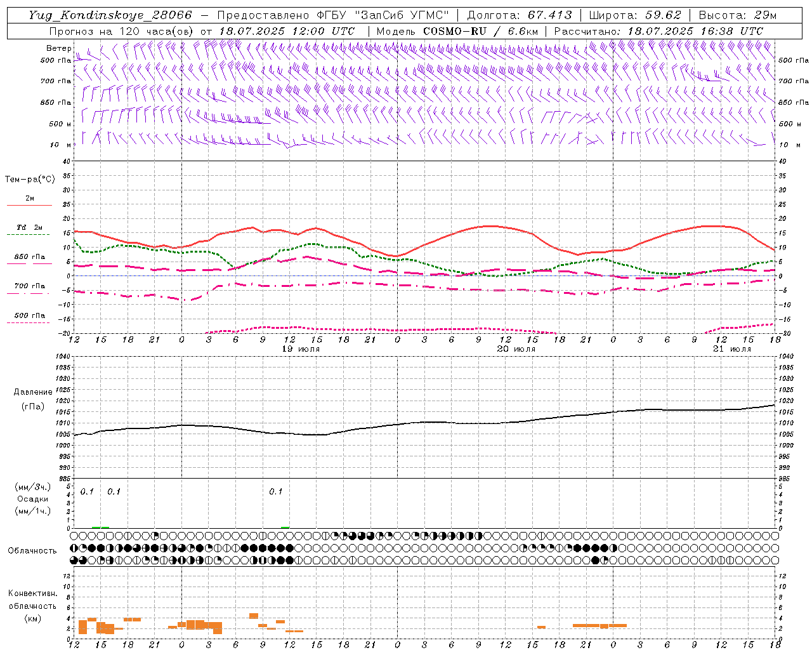Click the Td 2м legend label
812x650 pixels.
(30, 227)
